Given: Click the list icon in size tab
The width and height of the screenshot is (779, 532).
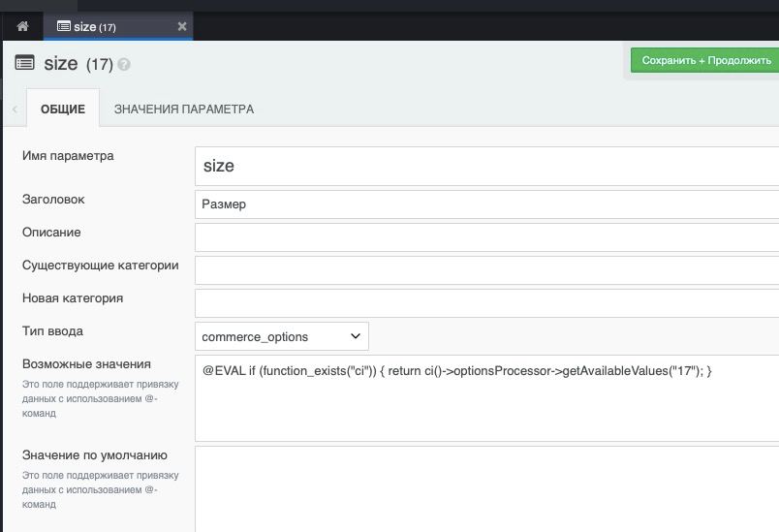Looking at the screenshot, I should click(64, 26).
